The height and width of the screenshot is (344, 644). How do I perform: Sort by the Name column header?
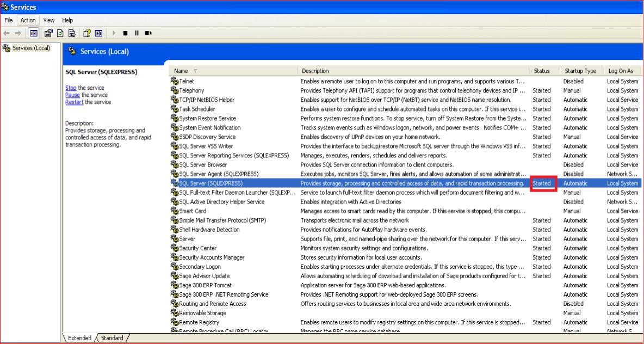click(232, 71)
